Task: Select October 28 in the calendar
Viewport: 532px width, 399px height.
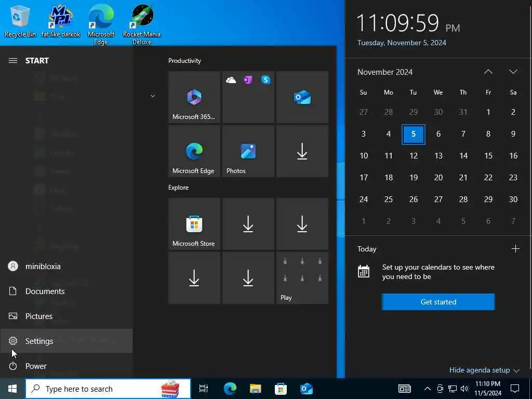Action: [389, 112]
